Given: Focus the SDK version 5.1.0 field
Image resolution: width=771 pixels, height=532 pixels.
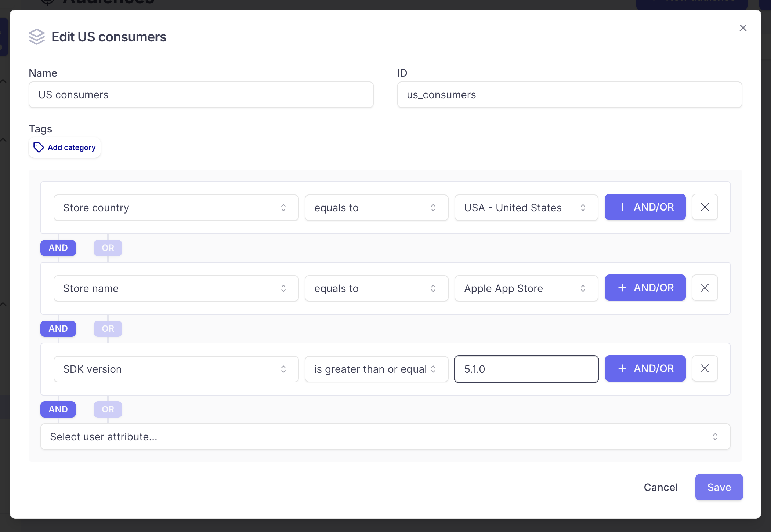Looking at the screenshot, I should pos(526,369).
